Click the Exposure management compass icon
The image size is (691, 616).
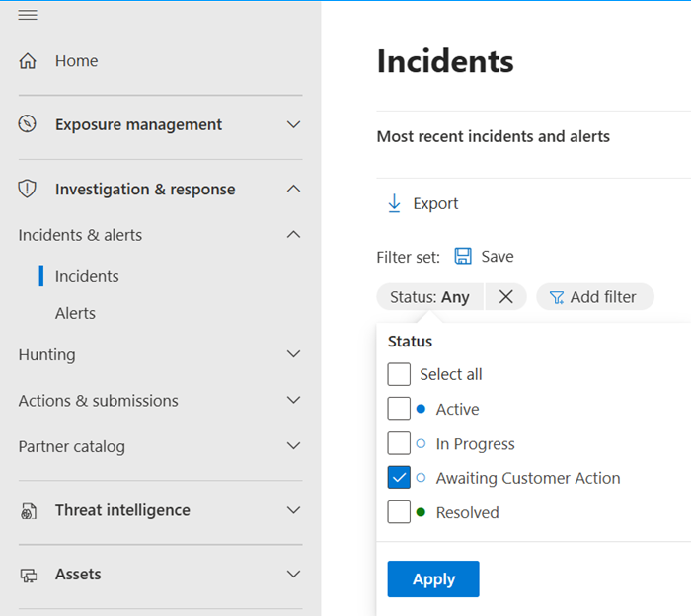click(x=28, y=124)
